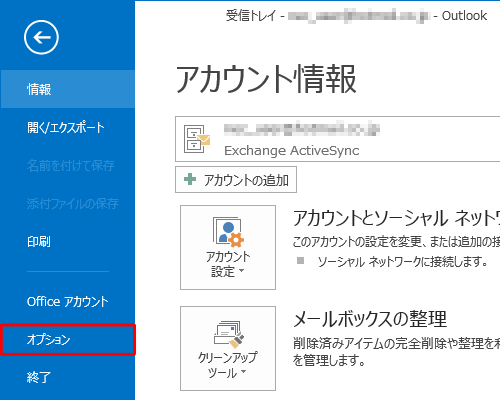The image size is (500, 400).
Task: Select the 情報 menu item
Action: click(x=67, y=89)
